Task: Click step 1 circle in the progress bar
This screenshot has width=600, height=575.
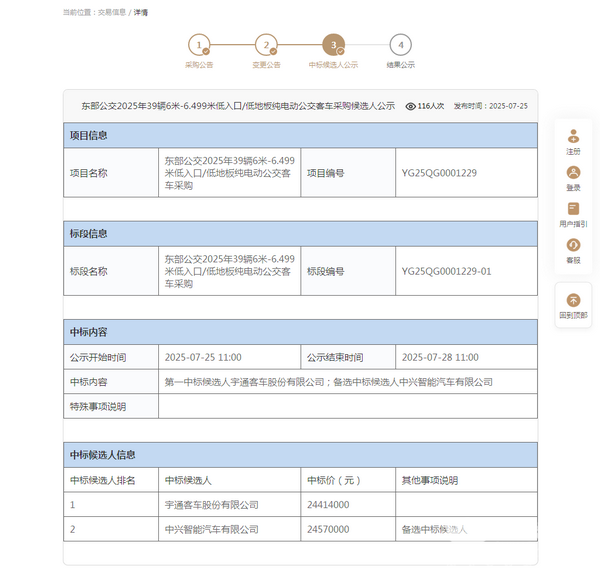Action: 200,45
